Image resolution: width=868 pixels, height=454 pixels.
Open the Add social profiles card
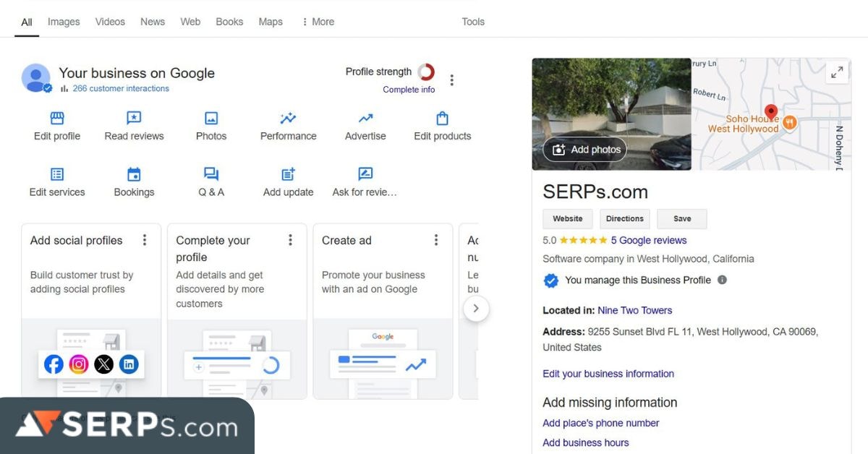tap(91, 311)
